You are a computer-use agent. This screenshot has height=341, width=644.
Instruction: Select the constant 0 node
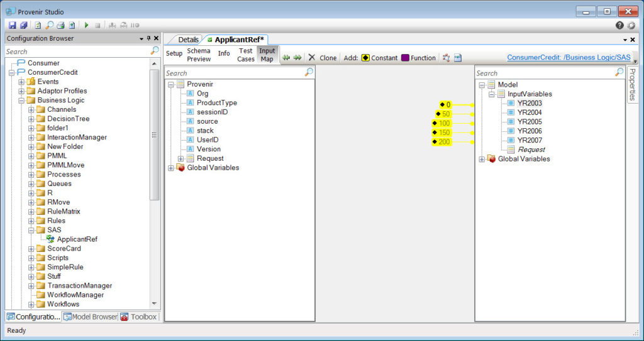(x=446, y=105)
